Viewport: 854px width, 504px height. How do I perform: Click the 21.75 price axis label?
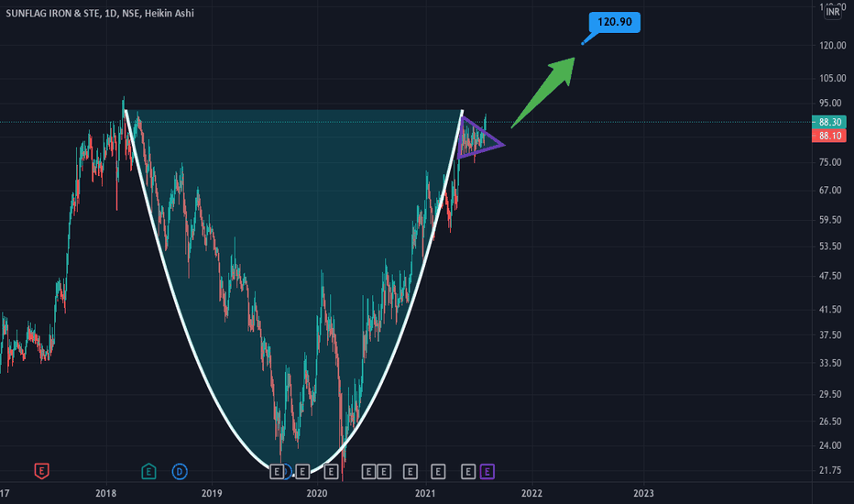[x=830, y=470]
